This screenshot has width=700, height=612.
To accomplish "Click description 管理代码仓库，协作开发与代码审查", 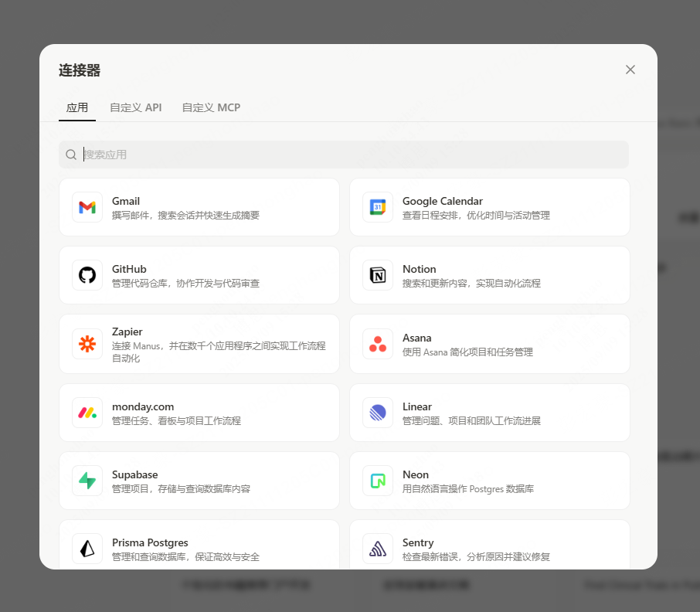I will tap(185, 283).
